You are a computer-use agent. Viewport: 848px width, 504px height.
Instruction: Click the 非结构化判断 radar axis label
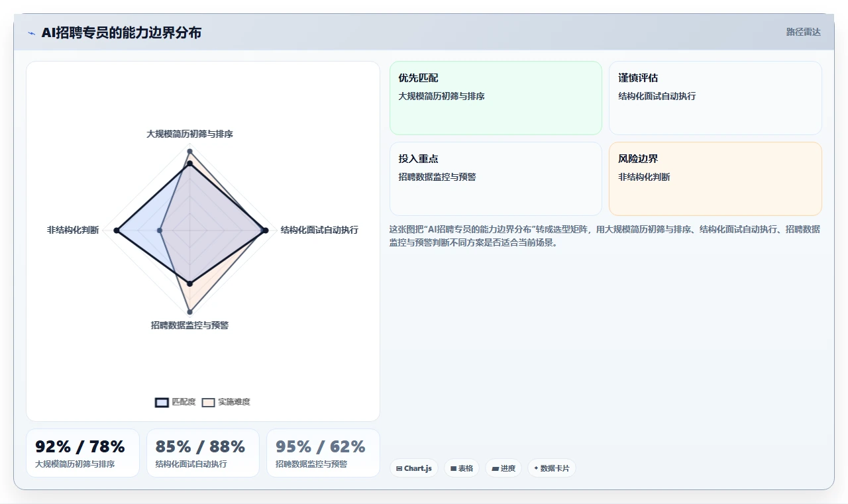point(73,230)
